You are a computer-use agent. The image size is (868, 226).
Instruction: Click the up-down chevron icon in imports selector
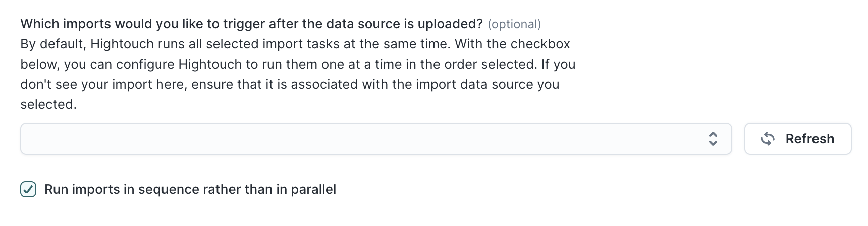click(713, 139)
